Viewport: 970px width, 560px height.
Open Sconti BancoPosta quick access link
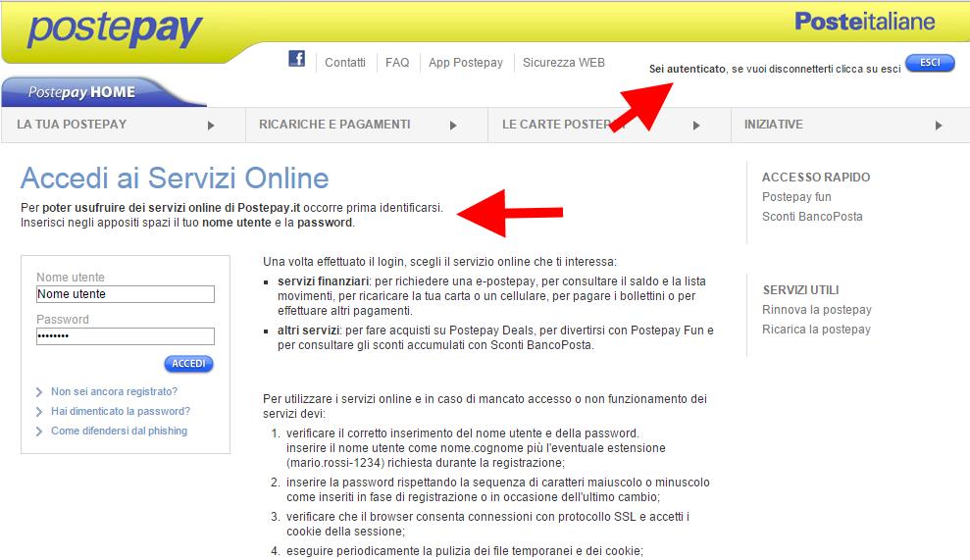[x=812, y=217]
